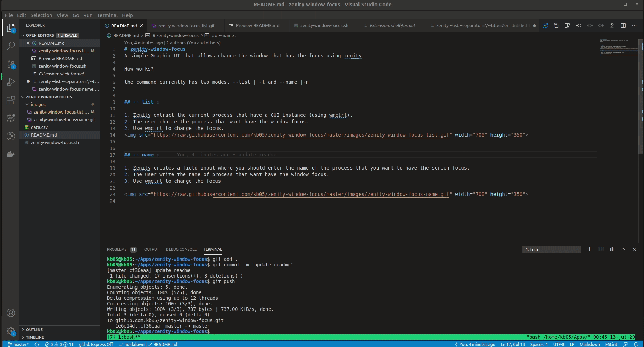Screen dimensions: 644x347
Task: Open the Manage settings gear
Action: [x=11, y=331]
